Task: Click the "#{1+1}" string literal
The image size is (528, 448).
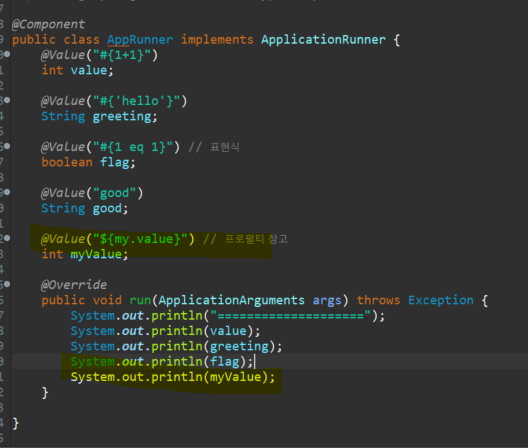Action: tap(122, 55)
